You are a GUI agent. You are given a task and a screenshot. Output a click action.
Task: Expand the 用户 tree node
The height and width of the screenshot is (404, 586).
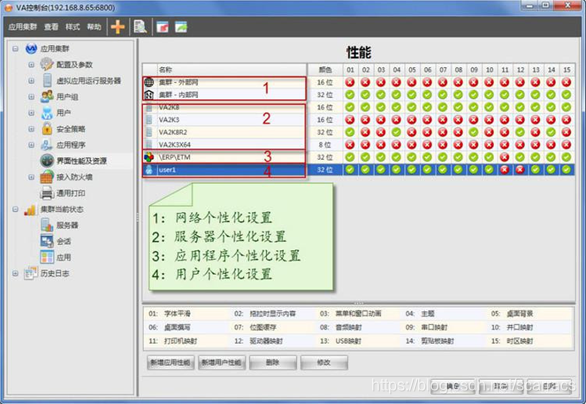coord(31,113)
